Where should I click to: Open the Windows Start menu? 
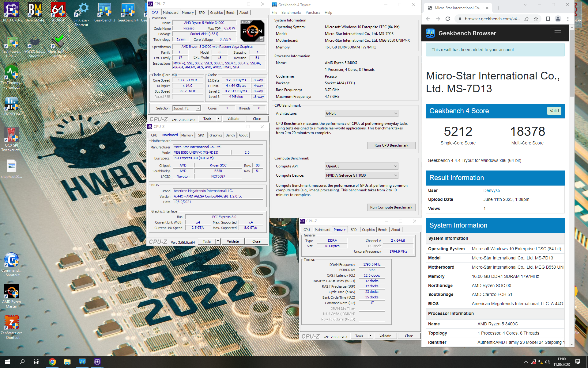(7, 362)
